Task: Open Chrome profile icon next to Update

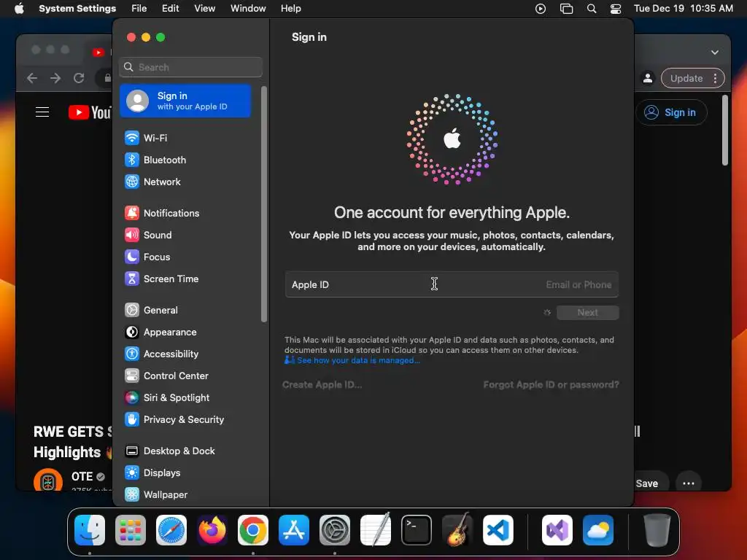Action: 648,79
